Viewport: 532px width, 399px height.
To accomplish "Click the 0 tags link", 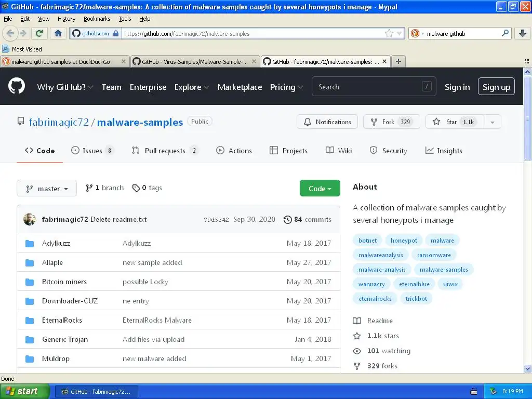I will (147, 188).
